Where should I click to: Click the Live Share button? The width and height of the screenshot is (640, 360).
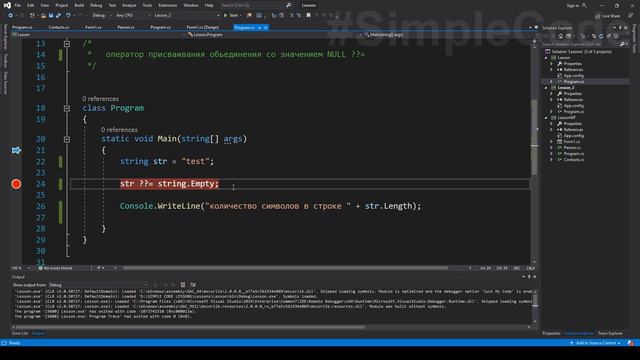click(607, 16)
